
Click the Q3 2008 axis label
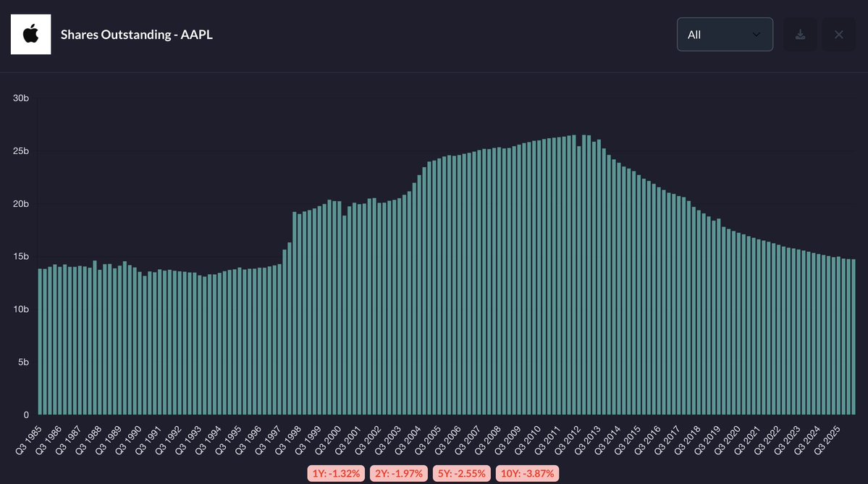click(x=488, y=441)
